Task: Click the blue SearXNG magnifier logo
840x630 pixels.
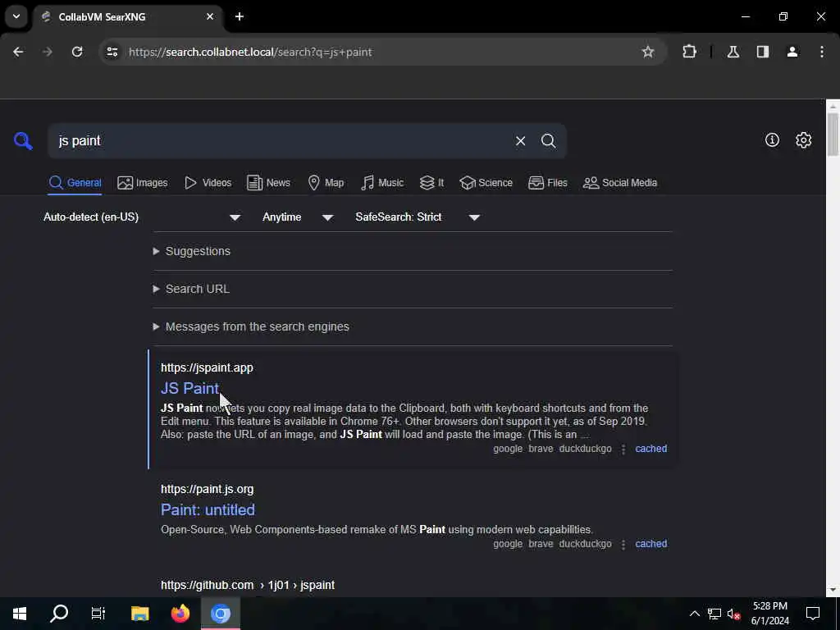Action: (23, 141)
